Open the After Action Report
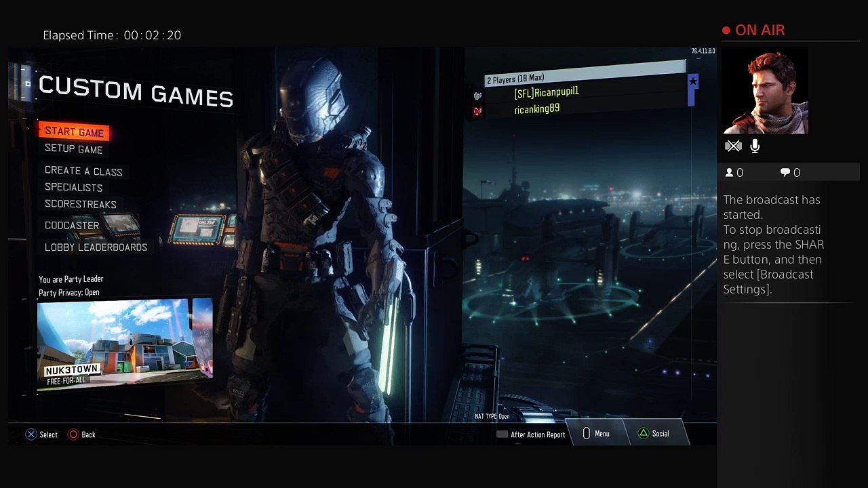Screen dimensions: 868x488 pos(538,434)
